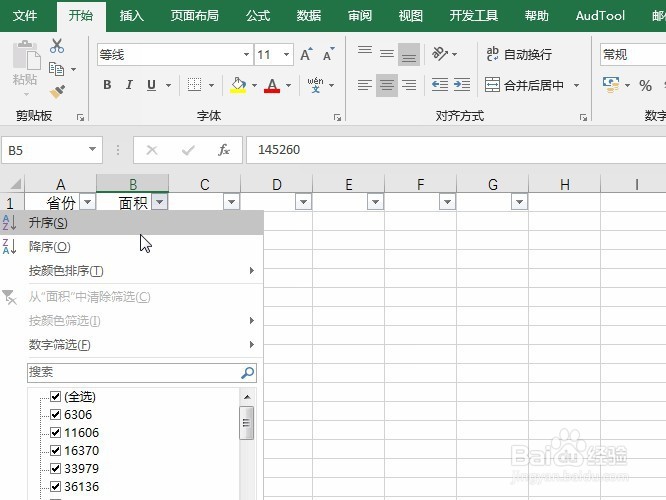666x500 pixels.
Task: Click the phonetic guide wén icon
Action: coord(315,85)
